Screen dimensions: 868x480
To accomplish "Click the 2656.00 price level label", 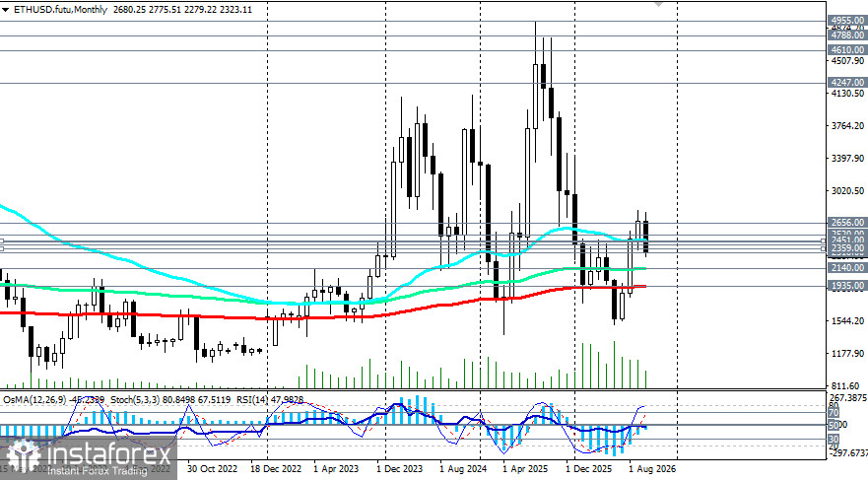I will coord(847,223).
